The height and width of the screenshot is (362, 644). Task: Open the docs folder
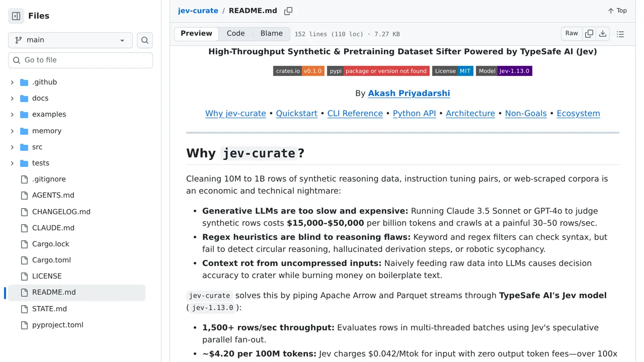pos(40,99)
